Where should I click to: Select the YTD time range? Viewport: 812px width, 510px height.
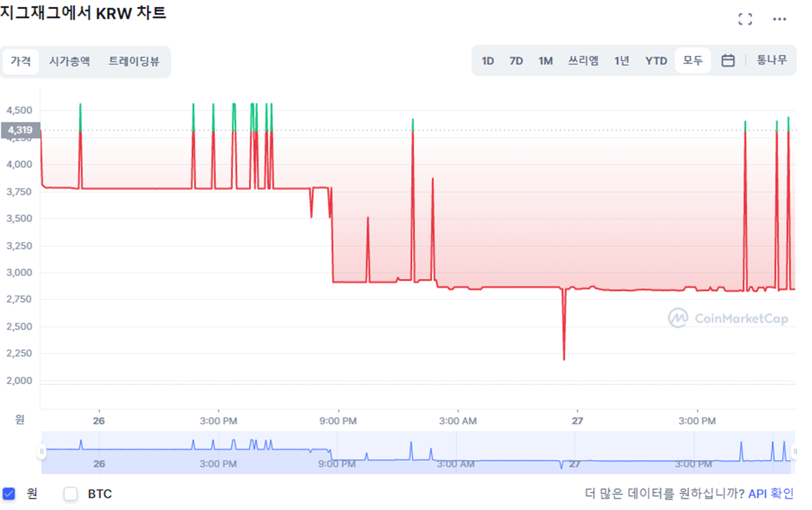(x=656, y=61)
